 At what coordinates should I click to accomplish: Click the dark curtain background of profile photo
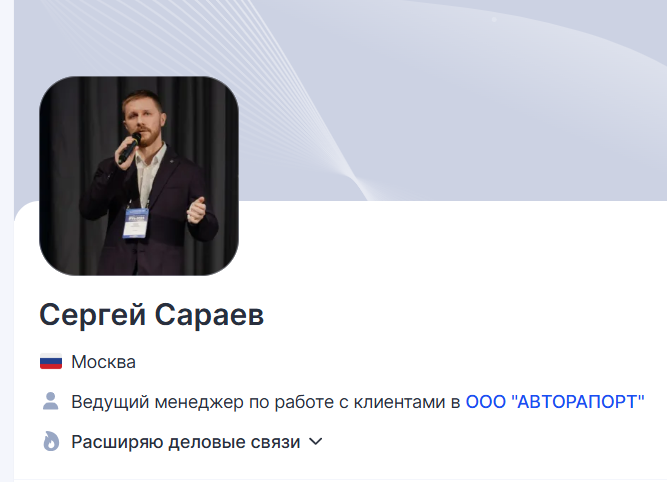(x=208, y=128)
